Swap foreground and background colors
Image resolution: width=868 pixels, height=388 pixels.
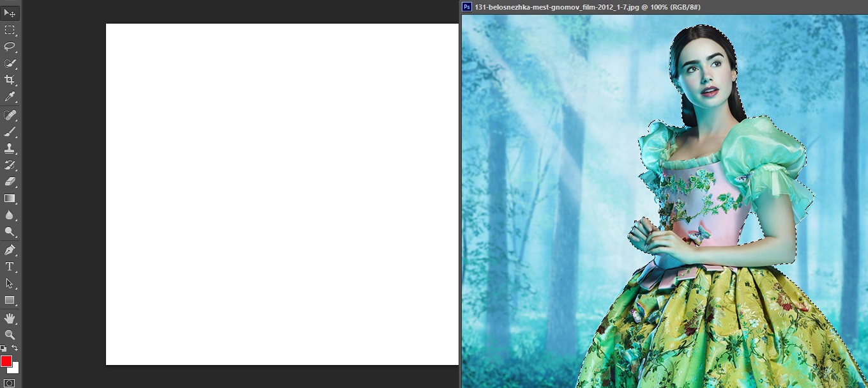click(x=15, y=348)
